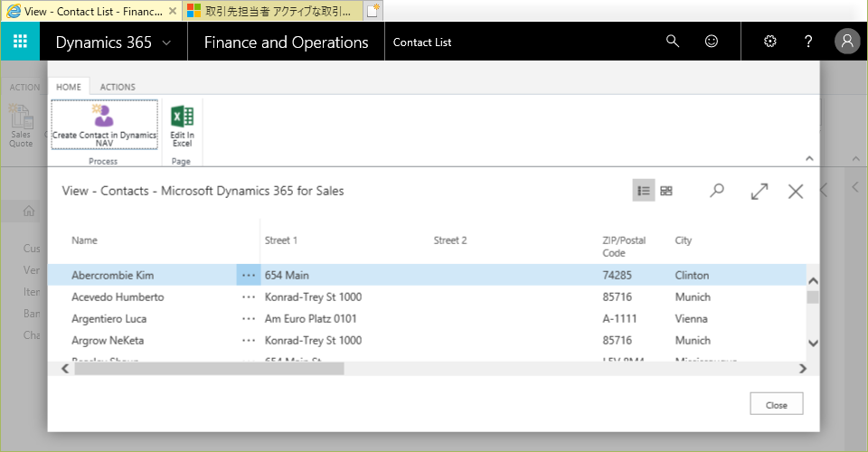Click the Vienna city cell

[x=691, y=319]
